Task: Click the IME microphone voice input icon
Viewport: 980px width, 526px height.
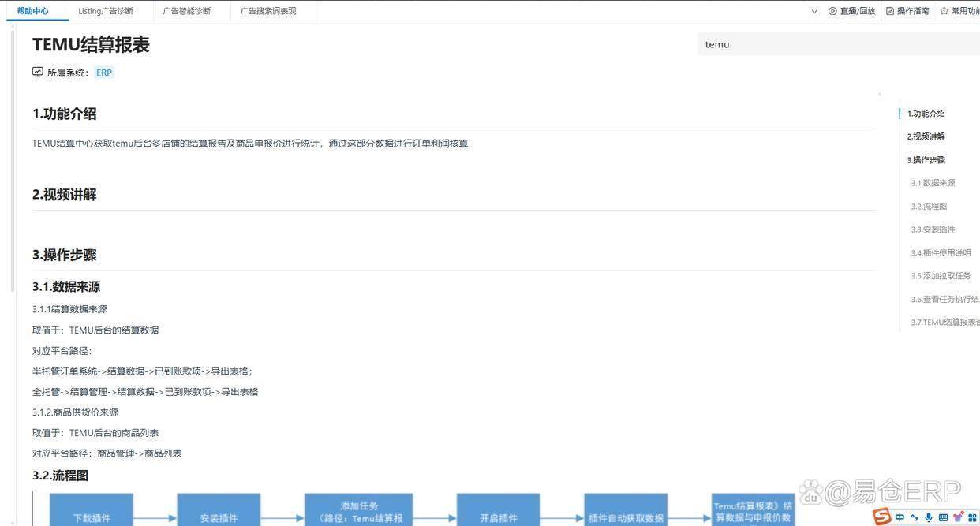Action: [929, 517]
